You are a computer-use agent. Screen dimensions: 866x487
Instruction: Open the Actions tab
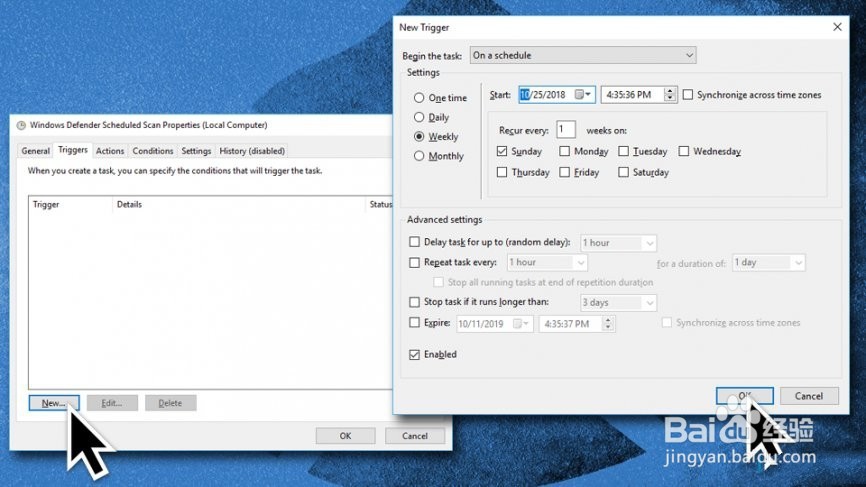(110, 151)
